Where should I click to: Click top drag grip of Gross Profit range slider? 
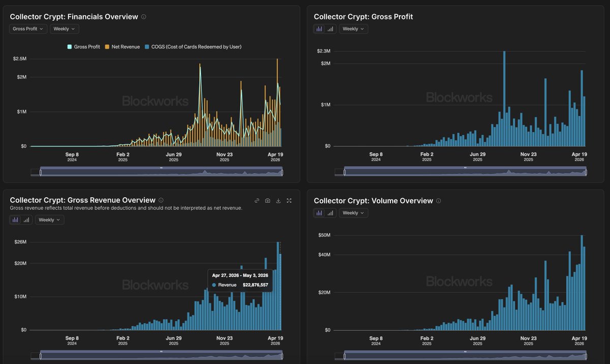465,167
